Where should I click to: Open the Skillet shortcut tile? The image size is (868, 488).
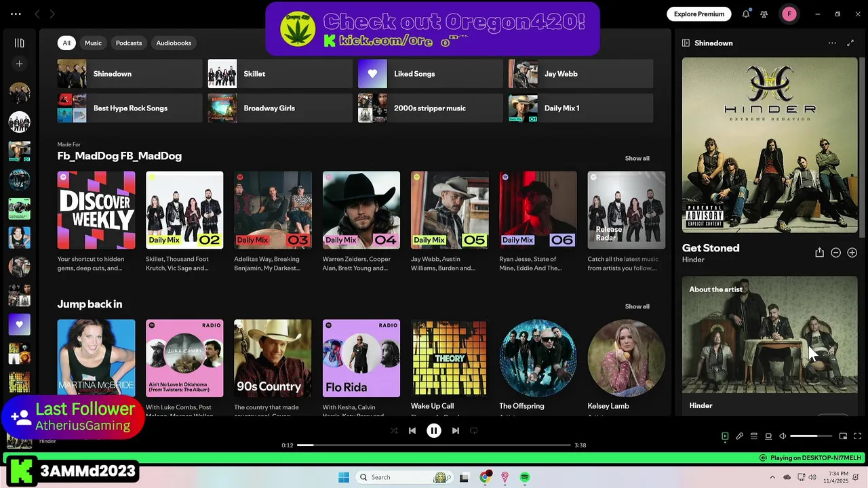coord(280,74)
